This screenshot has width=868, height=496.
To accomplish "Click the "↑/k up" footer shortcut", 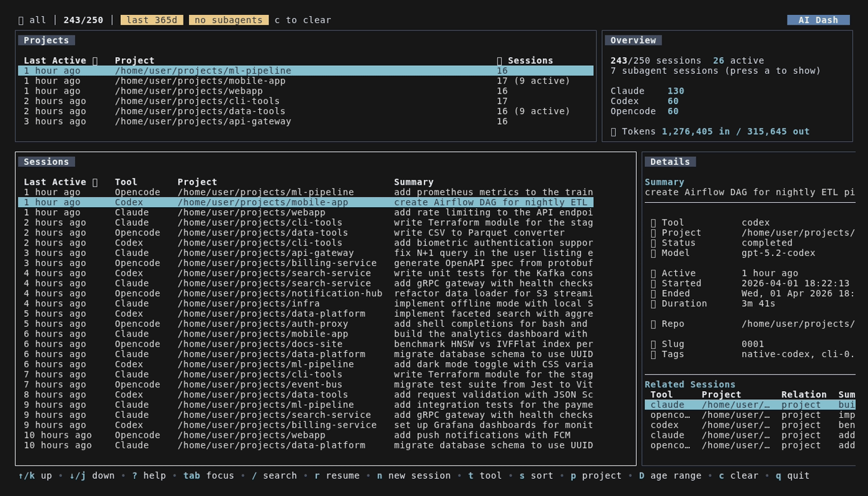I will (35, 476).
